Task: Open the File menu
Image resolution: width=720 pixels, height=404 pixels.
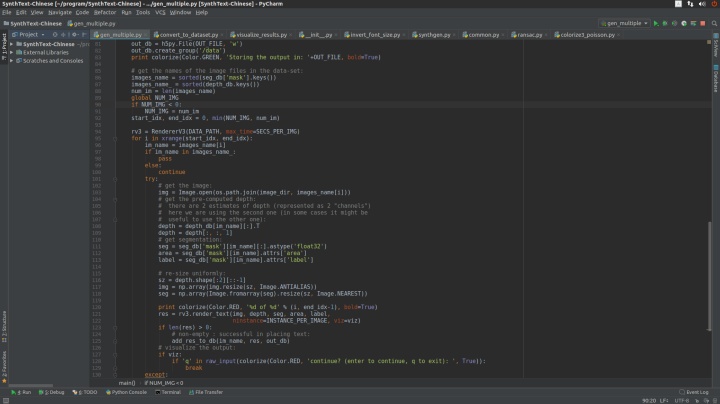Action: point(6,12)
